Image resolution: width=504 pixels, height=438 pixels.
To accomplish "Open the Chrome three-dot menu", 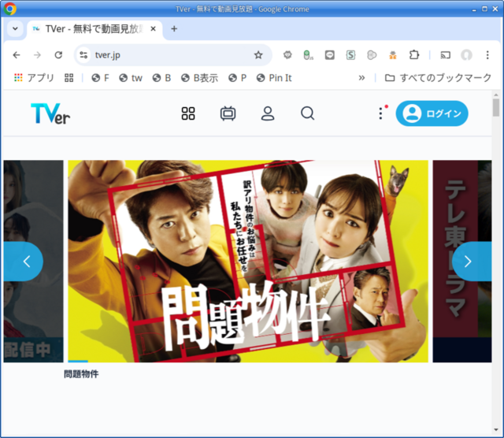I will pos(487,55).
